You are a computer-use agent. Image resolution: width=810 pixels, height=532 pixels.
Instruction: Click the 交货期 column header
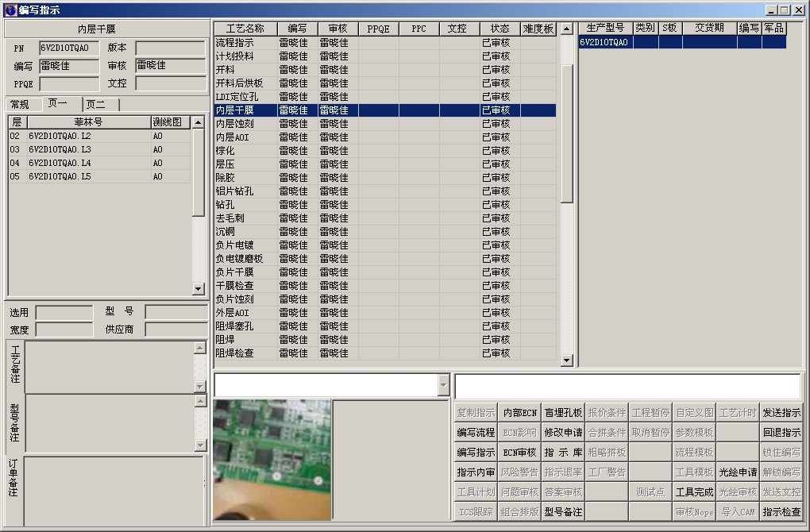point(710,28)
